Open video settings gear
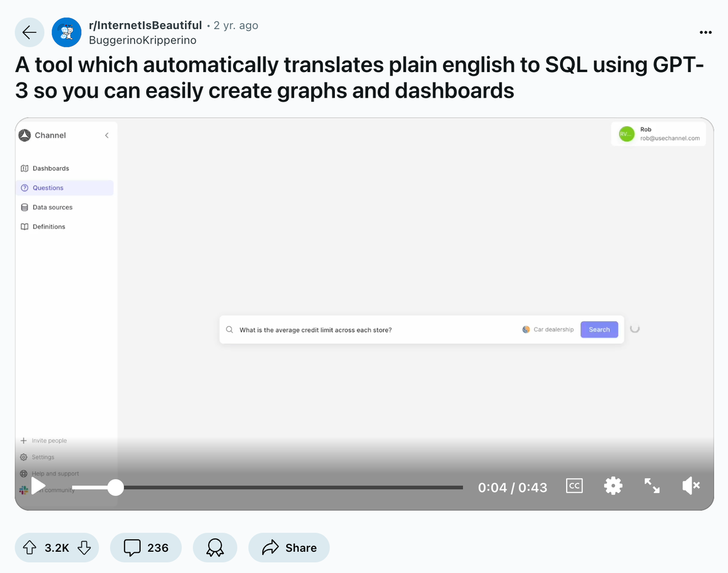728x573 pixels. pyautogui.click(x=613, y=486)
